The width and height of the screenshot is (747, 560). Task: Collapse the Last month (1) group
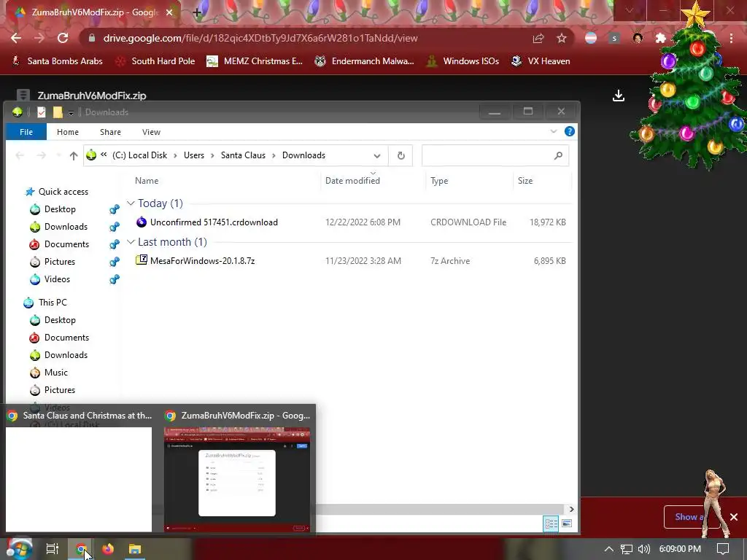pyautogui.click(x=131, y=241)
